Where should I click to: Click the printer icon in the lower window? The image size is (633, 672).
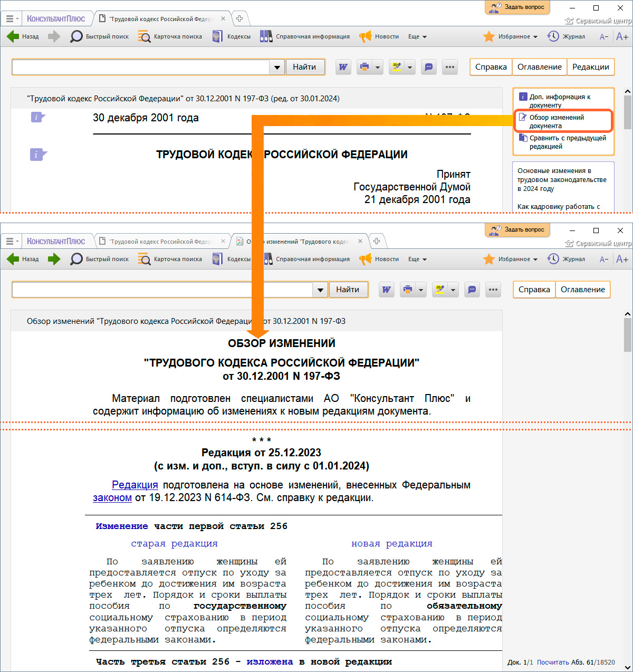pos(407,290)
